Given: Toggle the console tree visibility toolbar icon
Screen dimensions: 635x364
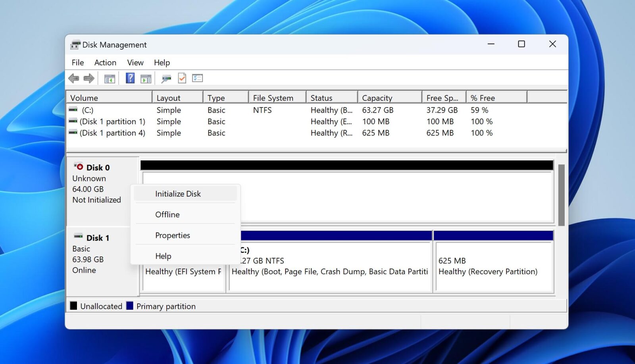Looking at the screenshot, I should point(109,78).
